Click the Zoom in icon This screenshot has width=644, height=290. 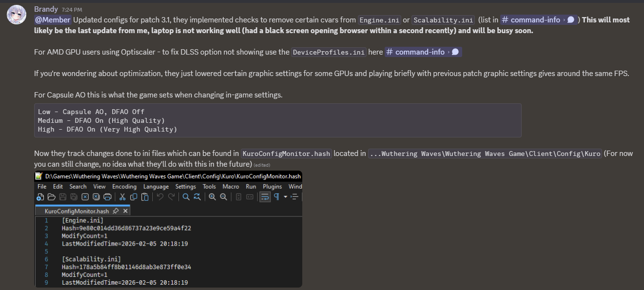(x=212, y=197)
